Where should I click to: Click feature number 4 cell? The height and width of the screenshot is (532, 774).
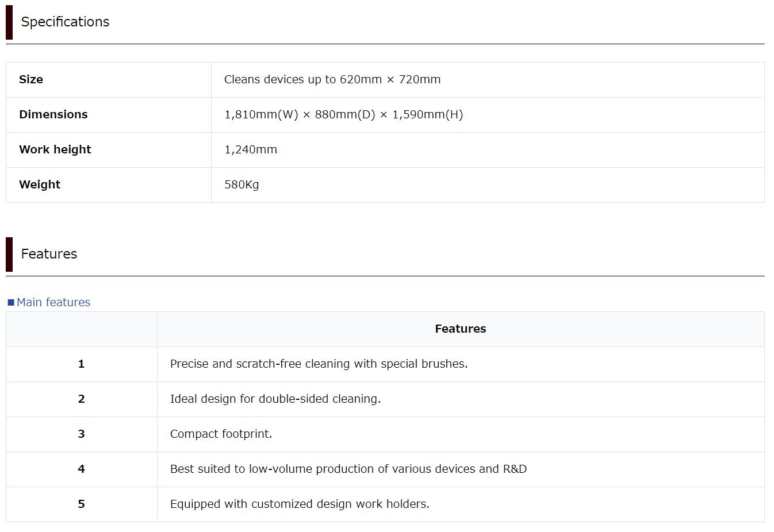tap(81, 469)
